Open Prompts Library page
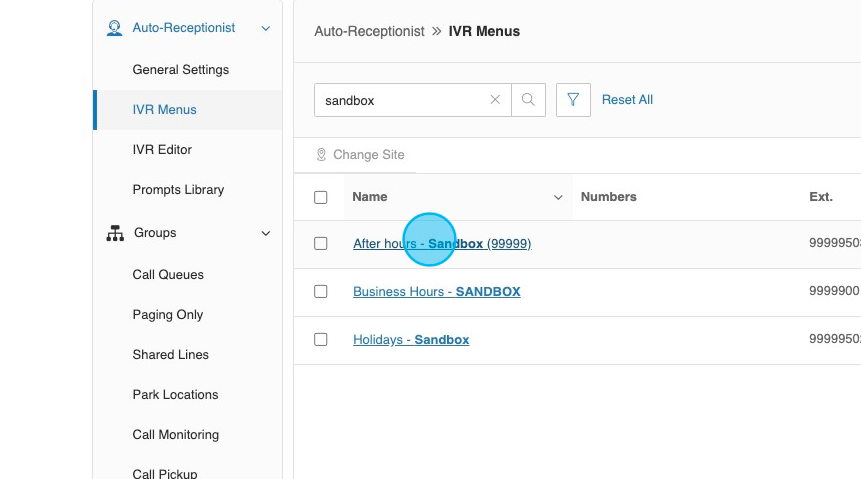The height and width of the screenshot is (479, 861). tap(178, 190)
